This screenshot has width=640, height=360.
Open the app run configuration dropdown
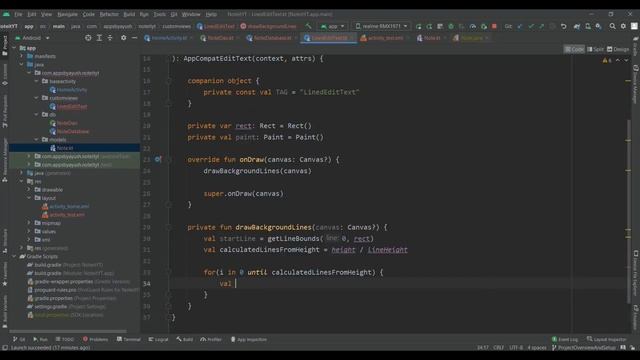(333, 26)
